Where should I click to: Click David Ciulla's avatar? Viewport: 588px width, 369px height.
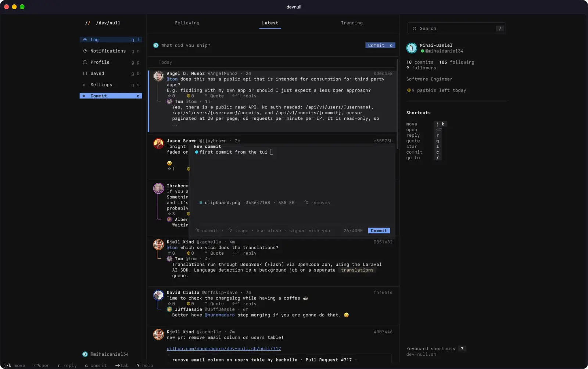coord(158,295)
